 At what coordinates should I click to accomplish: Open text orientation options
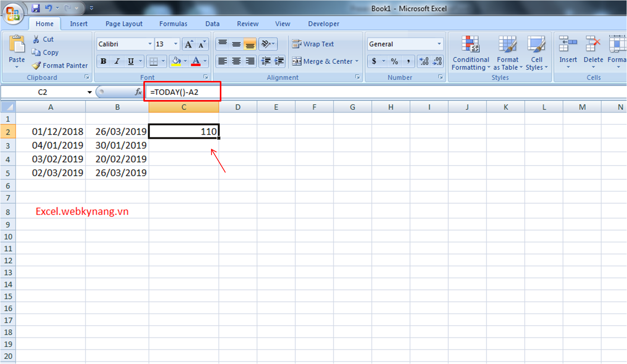268,44
